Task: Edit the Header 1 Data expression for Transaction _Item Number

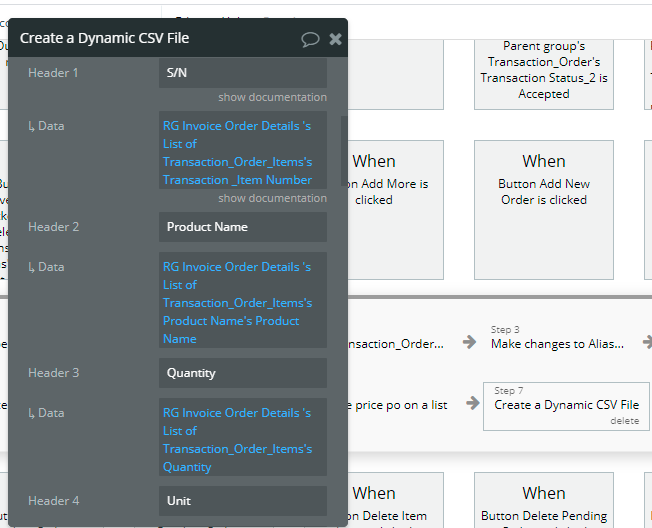Action: pyautogui.click(x=243, y=150)
